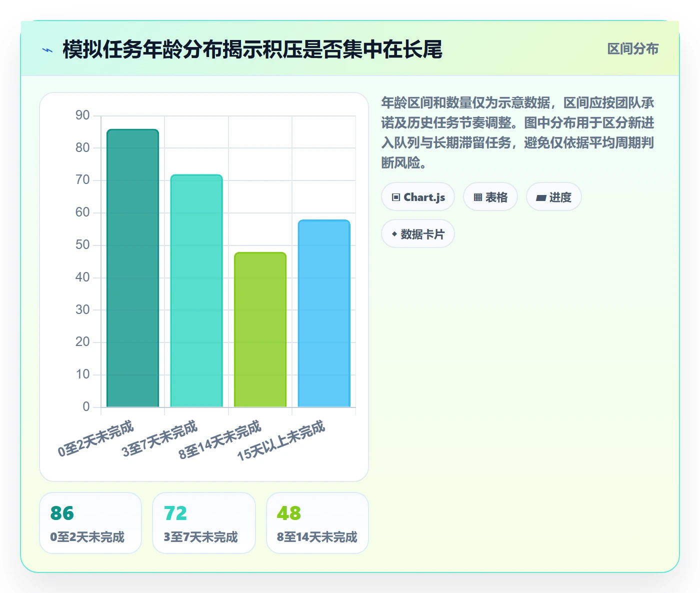This screenshot has height=593, width=700.
Task: Click the lightning bolt icon beside the title
Action: pyautogui.click(x=47, y=50)
